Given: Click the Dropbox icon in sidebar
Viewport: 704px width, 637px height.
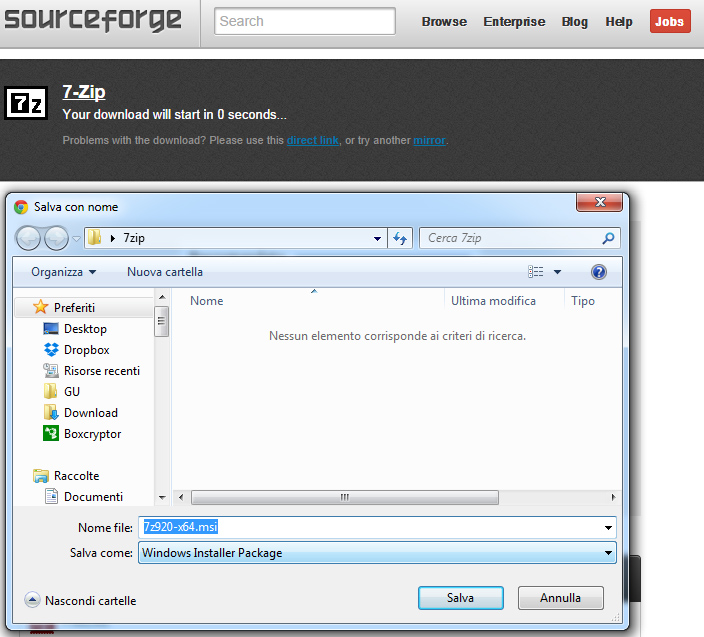Looking at the screenshot, I should tap(51, 350).
